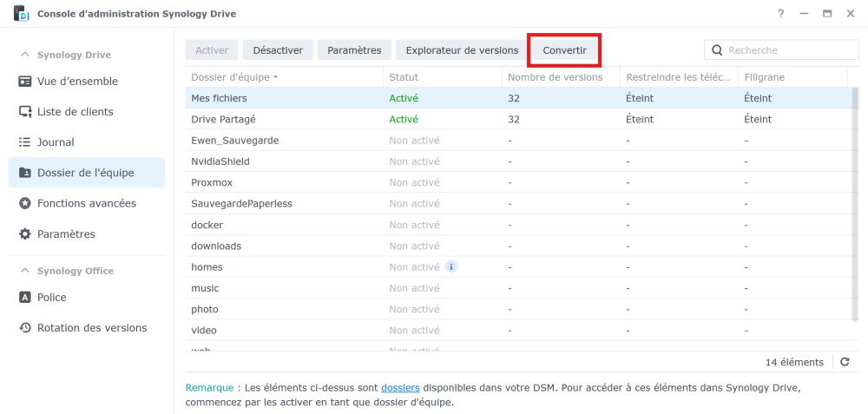Select the NvidiaShield folder
The height and width of the screenshot is (414, 868).
pyautogui.click(x=517, y=161)
